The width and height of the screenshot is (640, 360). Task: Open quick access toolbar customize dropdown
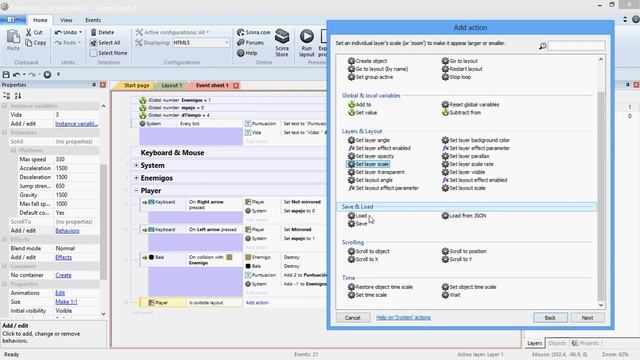(x=58, y=74)
